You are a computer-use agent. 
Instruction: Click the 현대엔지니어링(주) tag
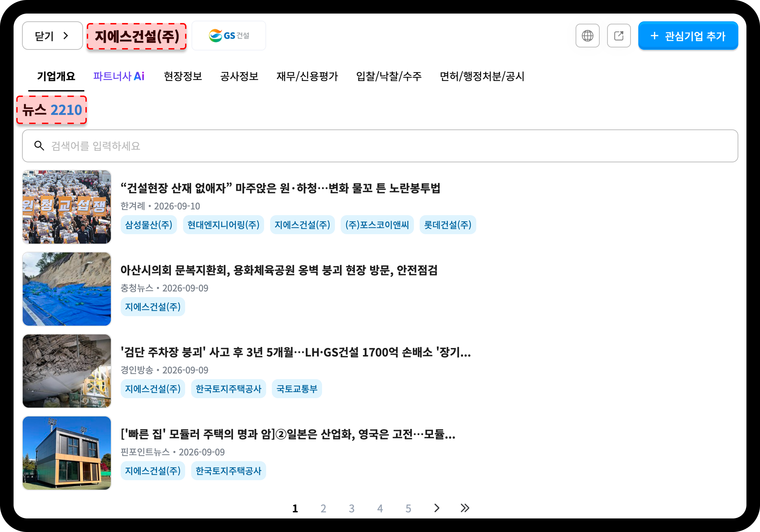coord(224,225)
